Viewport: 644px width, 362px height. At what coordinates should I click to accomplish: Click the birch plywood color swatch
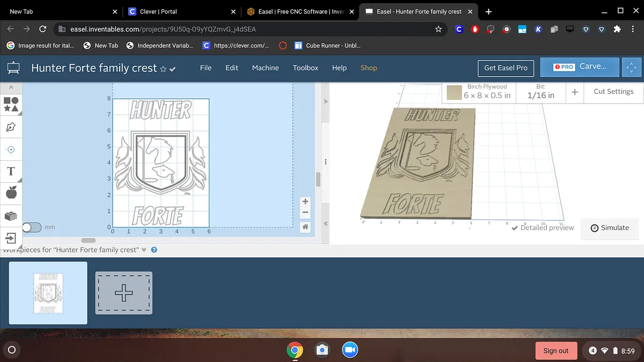click(x=455, y=93)
